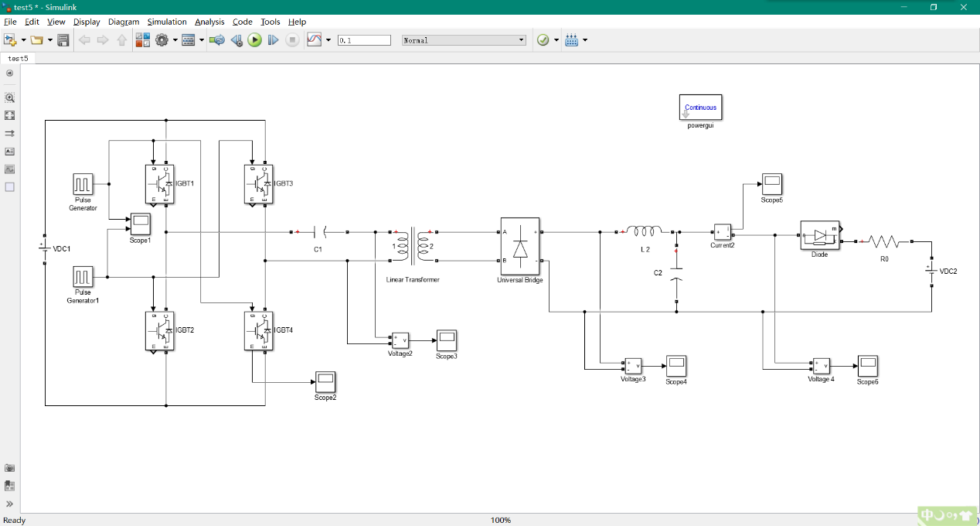This screenshot has height=526, width=980.
Task: Open the Analysis menu
Action: click(x=209, y=22)
